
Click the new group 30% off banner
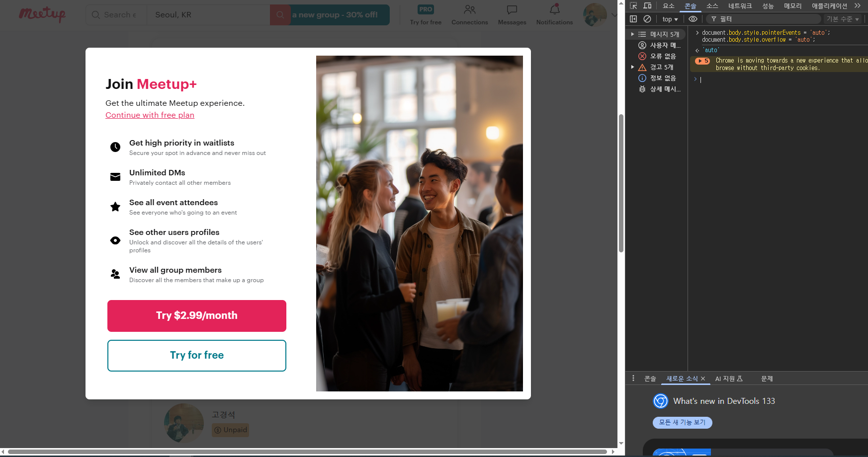point(340,15)
